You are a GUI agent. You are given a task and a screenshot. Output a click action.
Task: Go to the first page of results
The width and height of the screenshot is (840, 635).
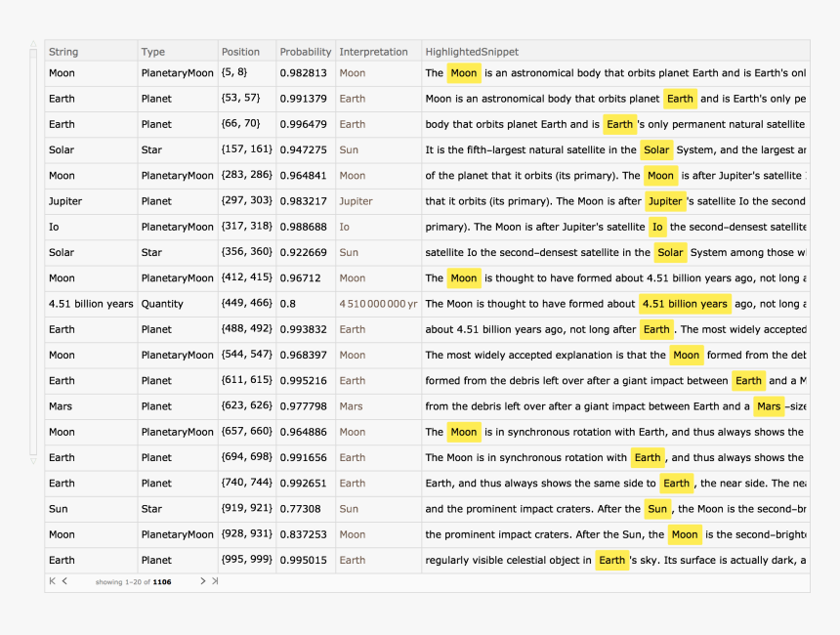[52, 581]
